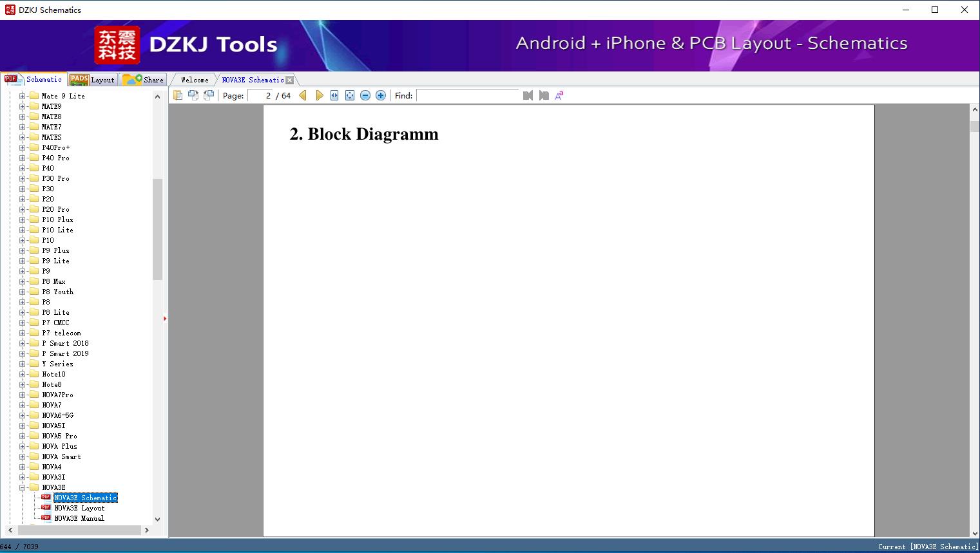Open NOVA3E Layout file
Image resolution: width=980 pixels, height=553 pixels.
pos(79,508)
